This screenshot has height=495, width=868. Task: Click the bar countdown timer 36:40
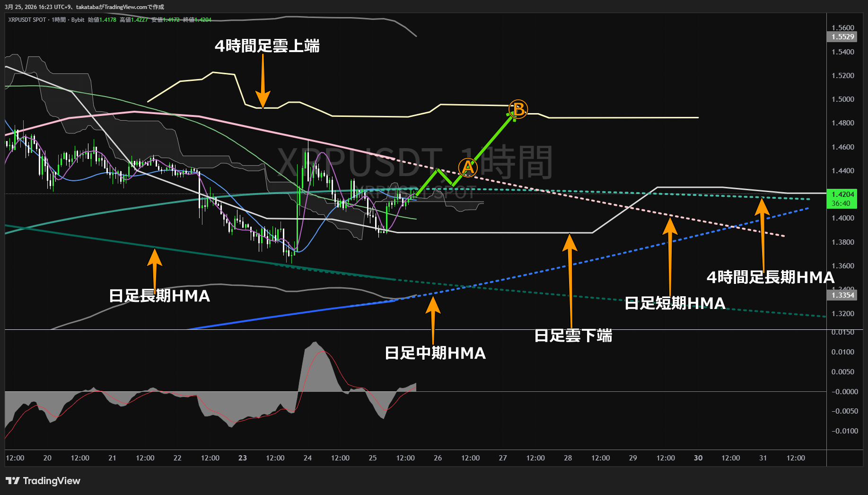coord(841,203)
